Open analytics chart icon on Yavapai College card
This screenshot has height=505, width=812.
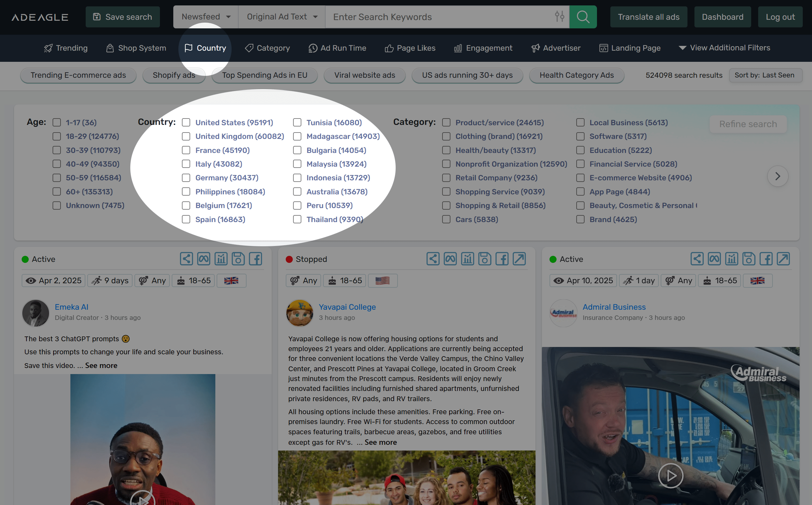[467, 259]
